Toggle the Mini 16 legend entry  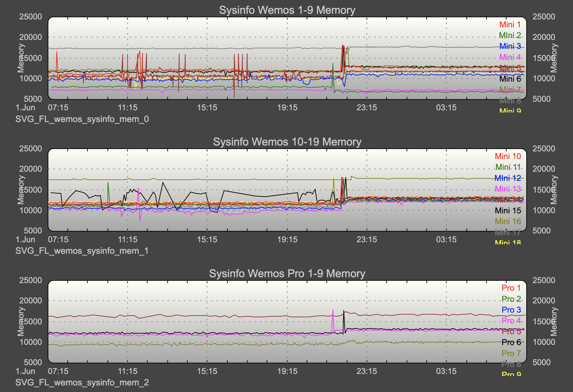pos(508,221)
